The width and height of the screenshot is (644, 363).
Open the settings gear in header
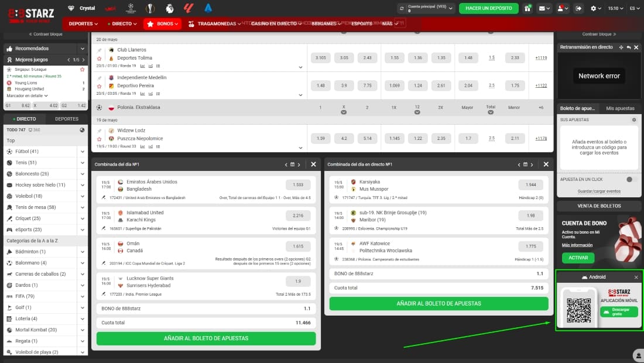tap(595, 8)
